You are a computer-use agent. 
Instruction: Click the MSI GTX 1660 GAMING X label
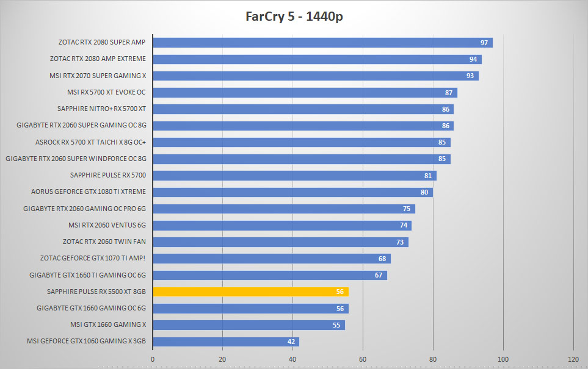click(108, 324)
